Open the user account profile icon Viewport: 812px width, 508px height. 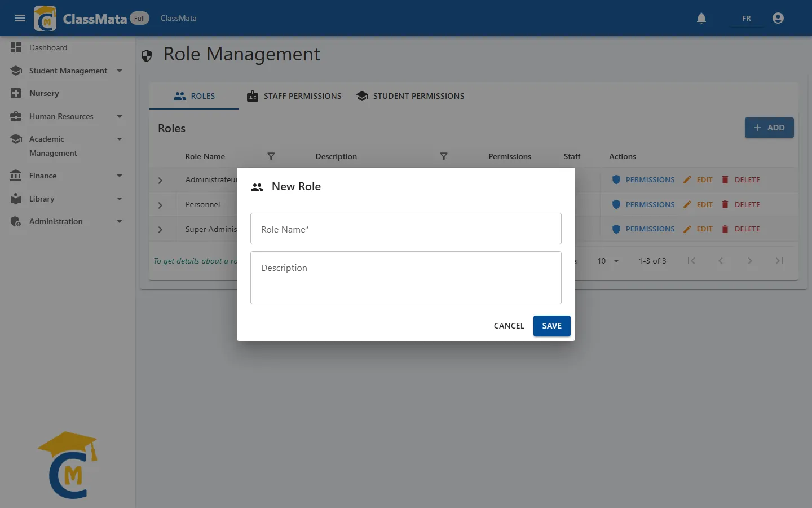tap(778, 18)
